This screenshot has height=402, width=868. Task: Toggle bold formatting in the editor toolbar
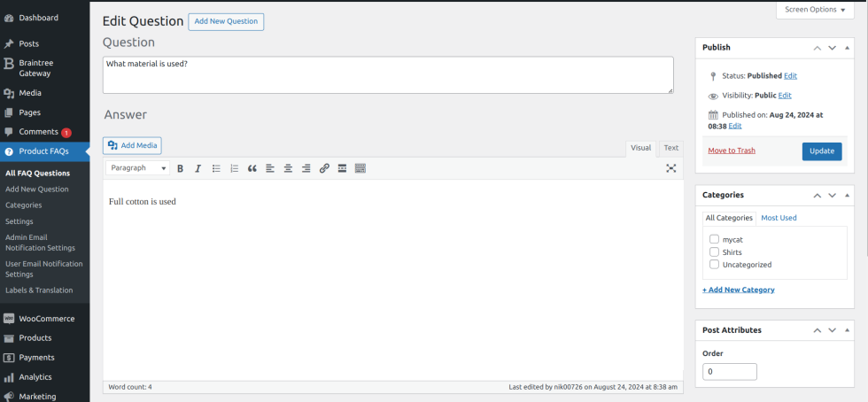(180, 168)
